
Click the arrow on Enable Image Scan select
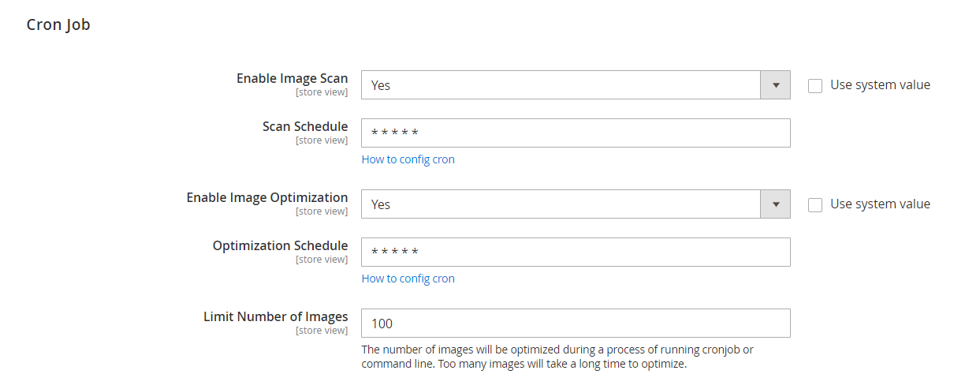pyautogui.click(x=775, y=85)
